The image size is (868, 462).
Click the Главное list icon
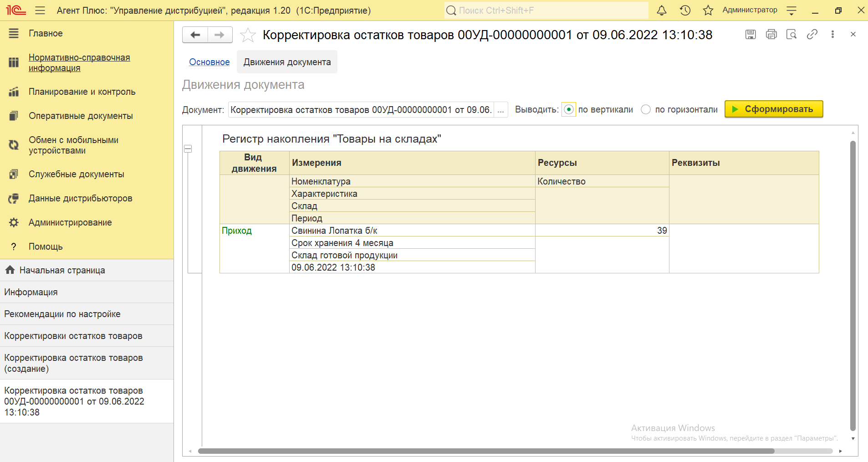coord(14,33)
